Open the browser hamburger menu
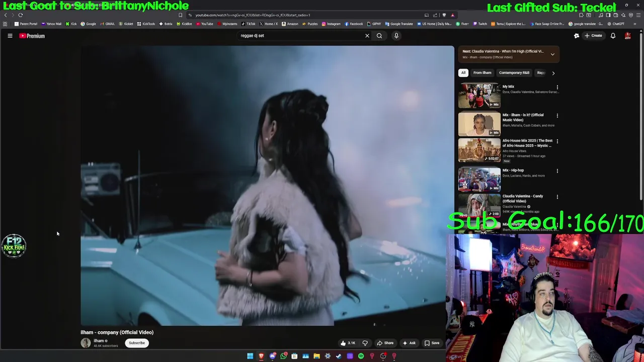Image resolution: width=644 pixels, height=362 pixels. coord(638,15)
